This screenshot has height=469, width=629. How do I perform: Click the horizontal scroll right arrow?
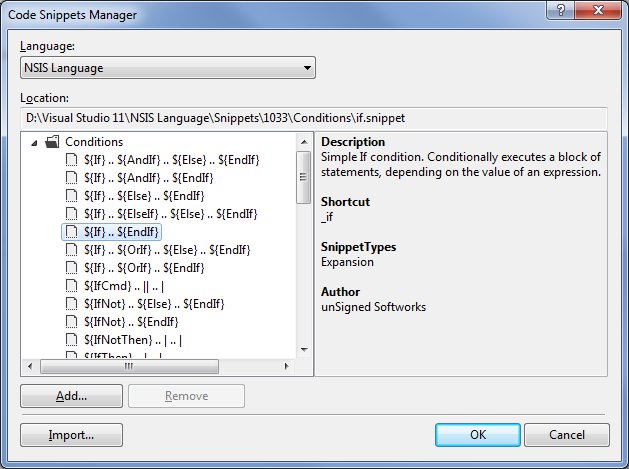286,366
